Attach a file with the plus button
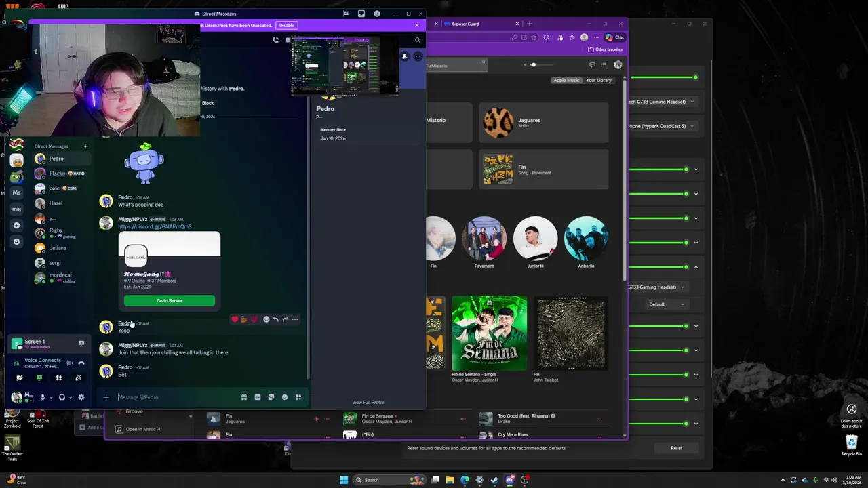 point(106,397)
